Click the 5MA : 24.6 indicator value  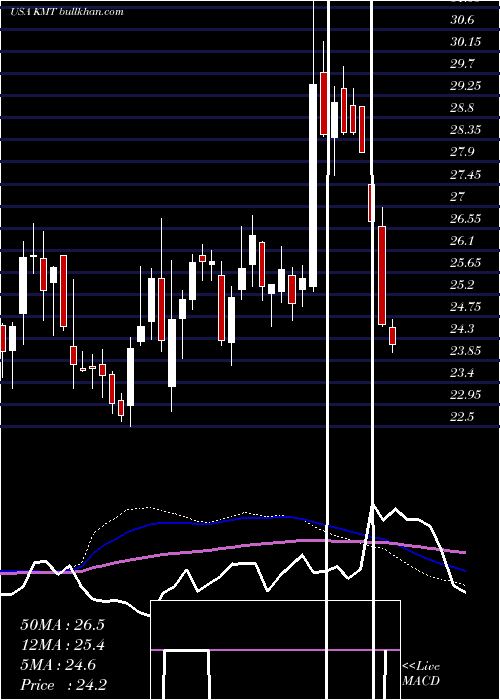[x=58, y=665]
